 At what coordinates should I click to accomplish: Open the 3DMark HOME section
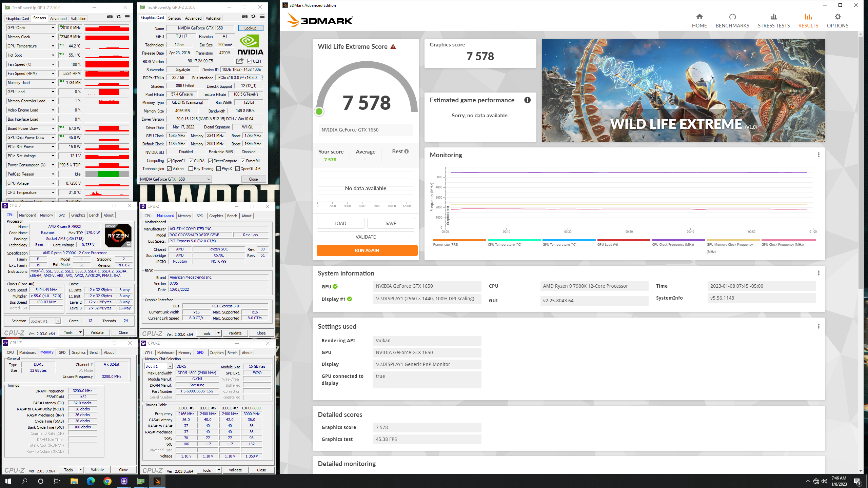699,21
